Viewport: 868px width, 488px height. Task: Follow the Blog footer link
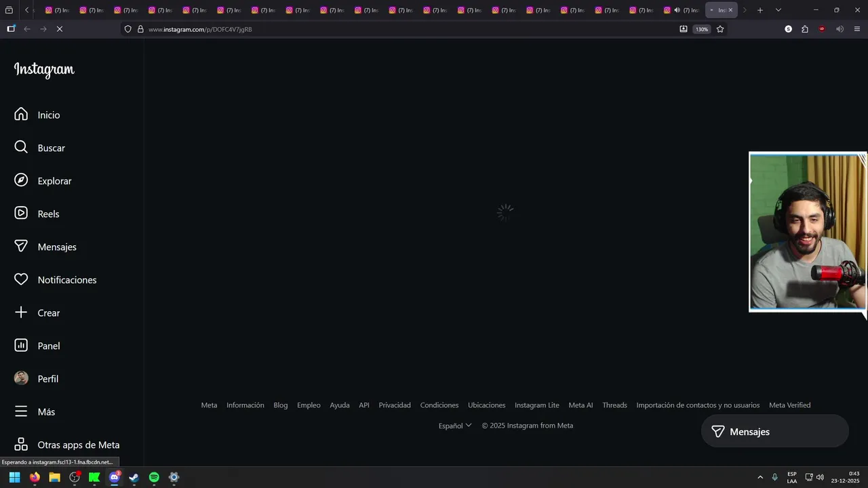[281, 405]
